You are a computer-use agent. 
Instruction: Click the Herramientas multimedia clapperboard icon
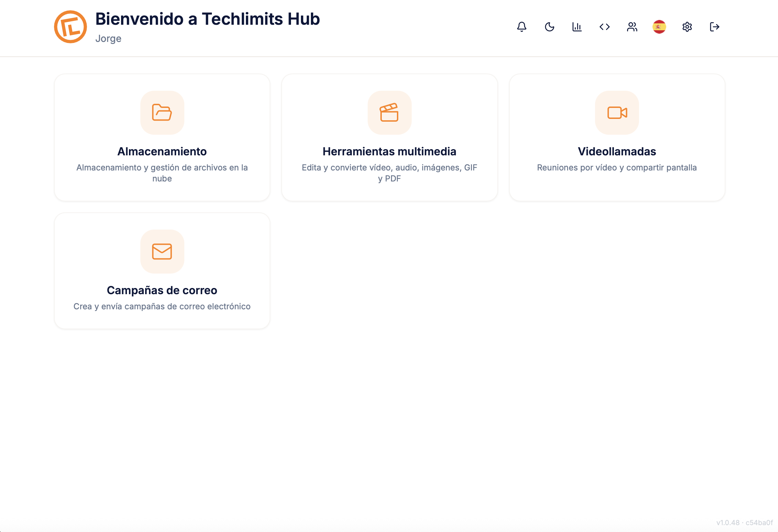[x=389, y=113]
